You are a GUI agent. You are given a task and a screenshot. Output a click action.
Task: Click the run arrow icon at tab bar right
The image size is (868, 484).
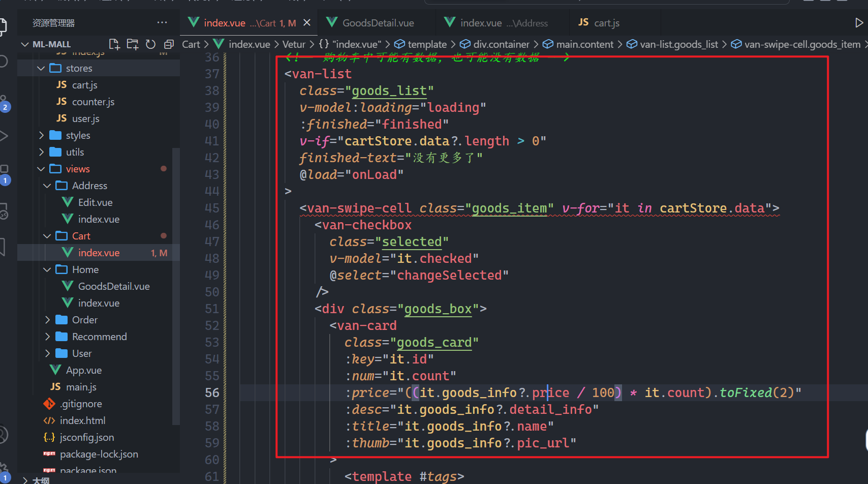pos(859,23)
